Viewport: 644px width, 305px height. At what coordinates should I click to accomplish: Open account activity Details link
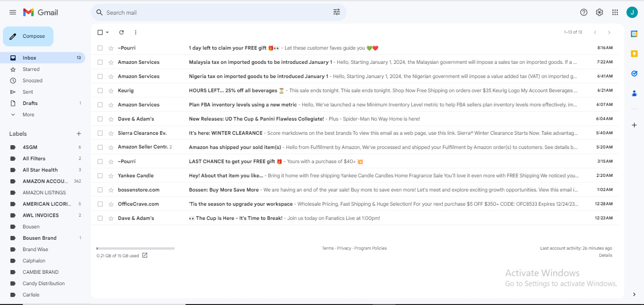pyautogui.click(x=606, y=255)
